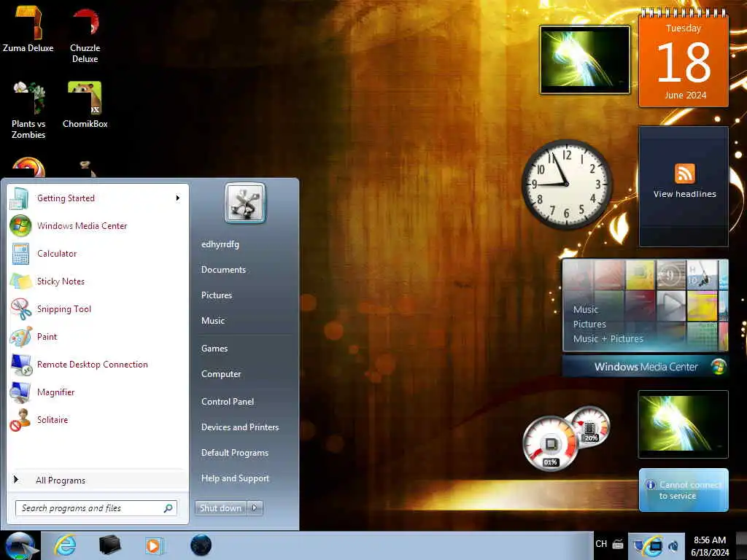This screenshot has width=747, height=560.
Task: Open the ChomikBox desktop icon
Action: tap(85, 105)
